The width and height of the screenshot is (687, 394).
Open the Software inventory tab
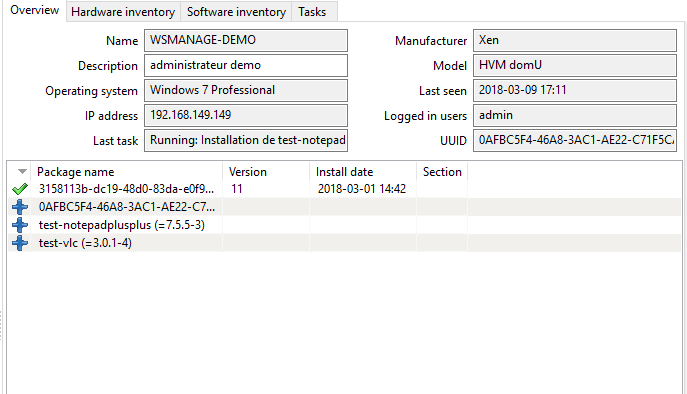click(x=236, y=12)
